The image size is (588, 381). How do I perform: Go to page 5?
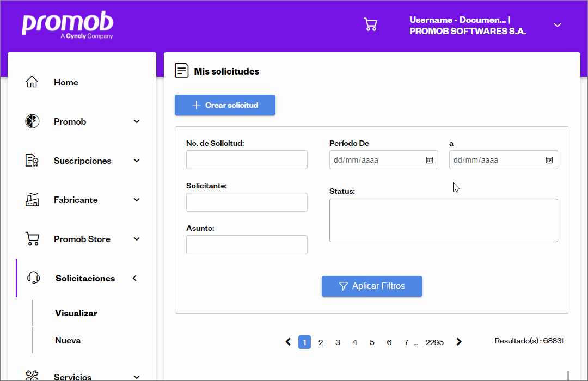[x=372, y=342]
